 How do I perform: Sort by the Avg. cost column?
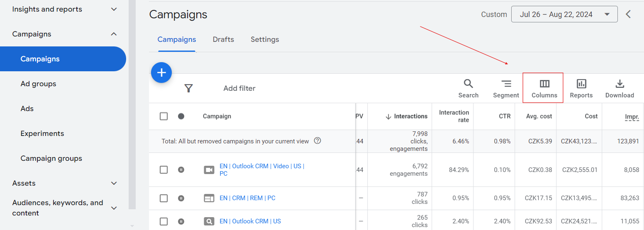tap(539, 116)
